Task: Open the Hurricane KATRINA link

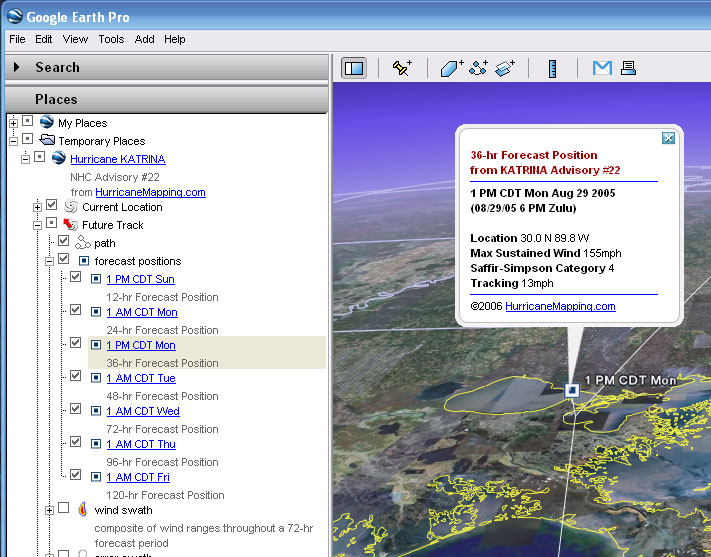Action: (x=118, y=159)
